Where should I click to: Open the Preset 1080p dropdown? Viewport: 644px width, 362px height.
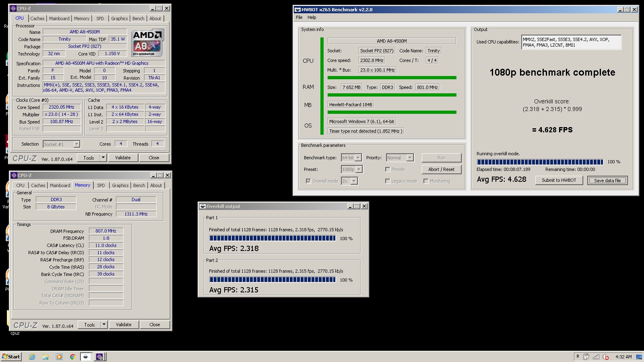point(352,169)
